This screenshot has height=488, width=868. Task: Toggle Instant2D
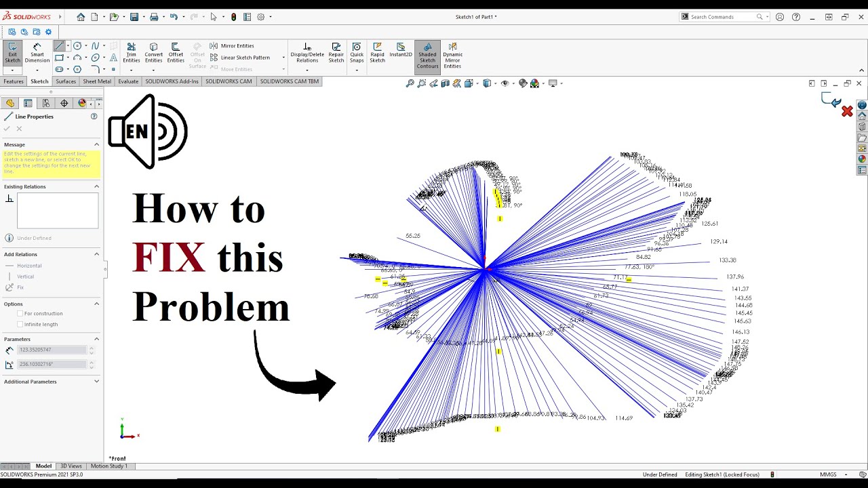[x=401, y=50]
